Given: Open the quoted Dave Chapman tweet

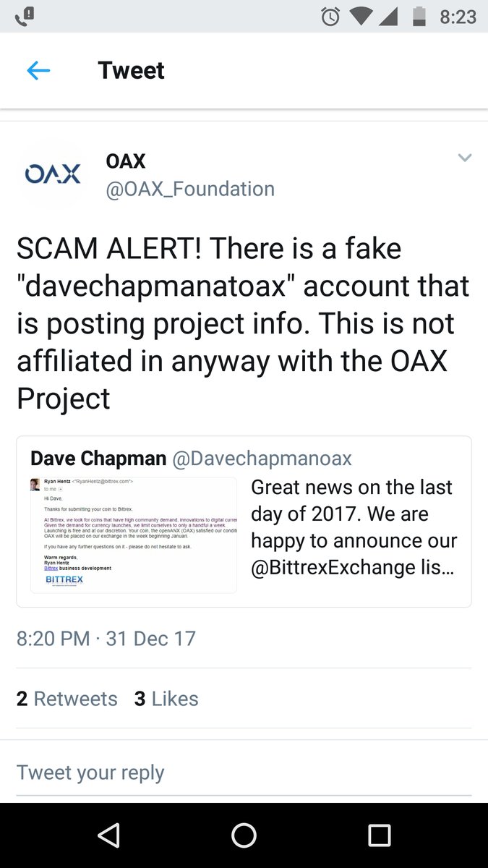Looking at the screenshot, I should [244, 522].
